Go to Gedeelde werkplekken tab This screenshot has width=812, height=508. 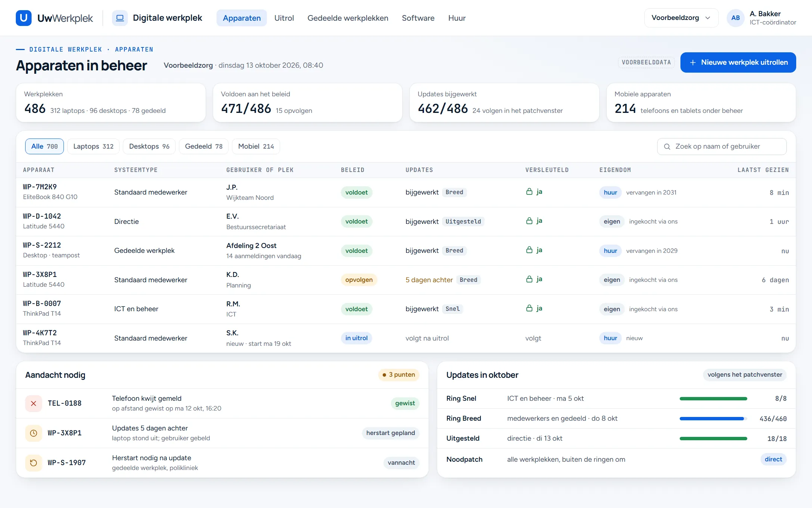348,18
